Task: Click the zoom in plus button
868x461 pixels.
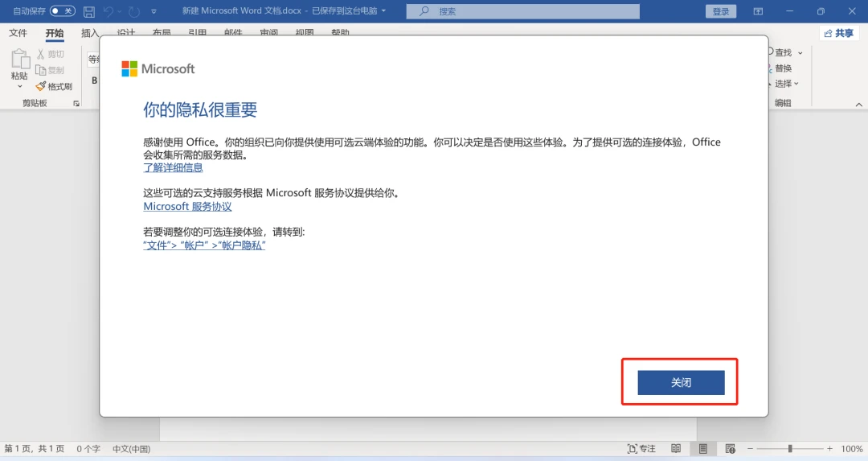Action: (x=829, y=449)
